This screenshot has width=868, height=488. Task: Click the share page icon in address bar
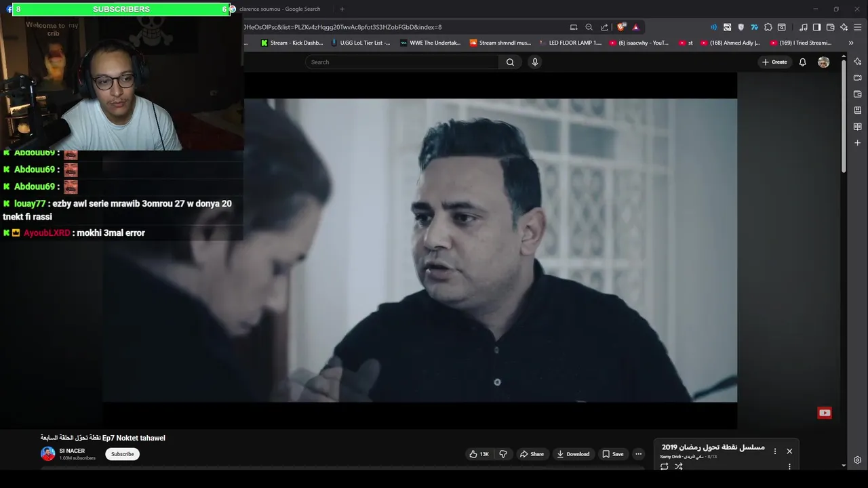pos(604,27)
